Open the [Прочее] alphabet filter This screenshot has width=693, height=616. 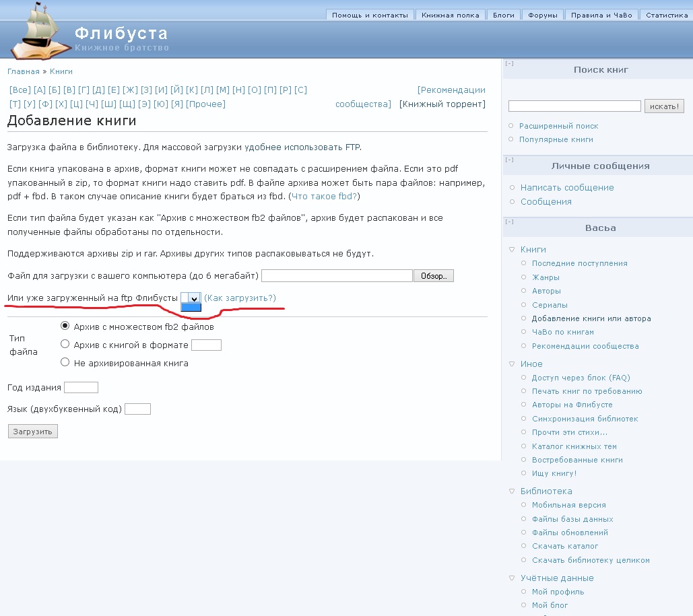tap(205, 104)
